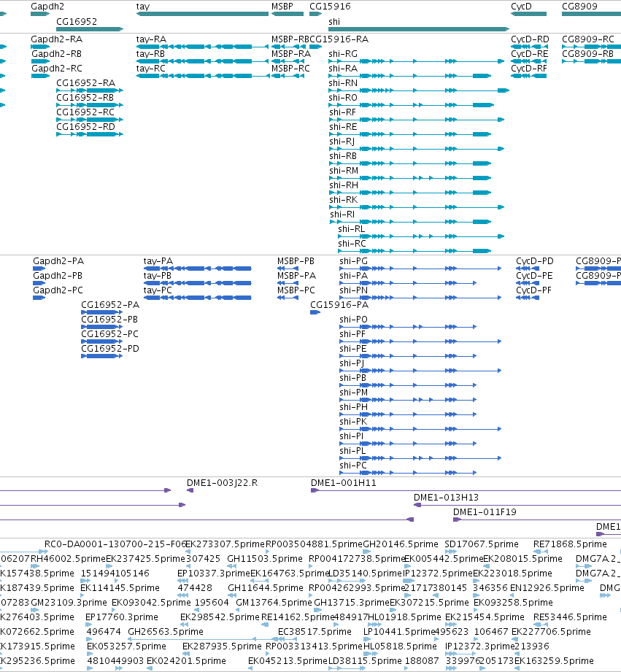Open transcript Gapdh2-RA label

pyautogui.click(x=57, y=39)
